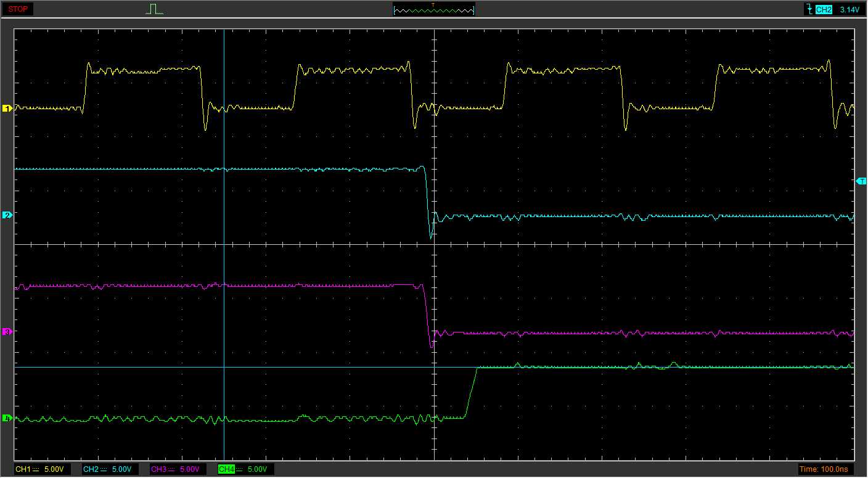Click the yellow channel 1 ground marker
The image size is (868, 478).
7,109
